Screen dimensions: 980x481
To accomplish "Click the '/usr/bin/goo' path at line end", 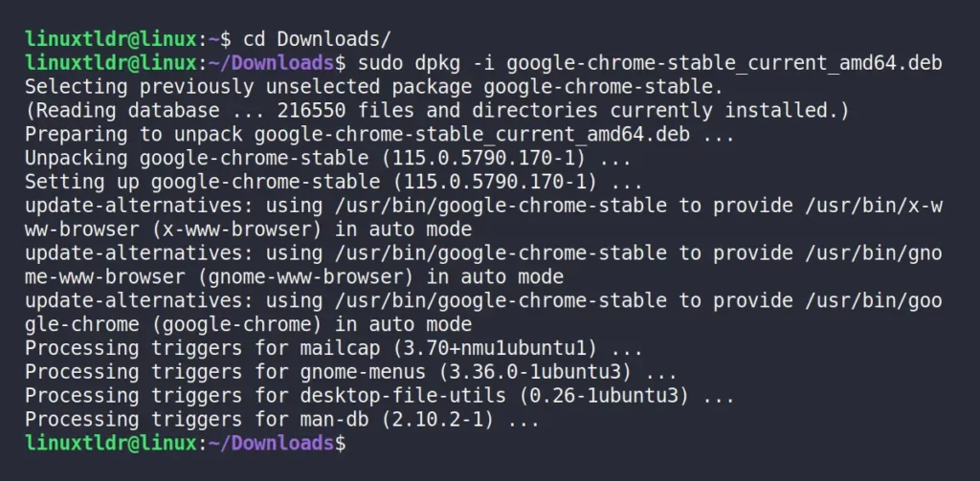I will (873, 300).
